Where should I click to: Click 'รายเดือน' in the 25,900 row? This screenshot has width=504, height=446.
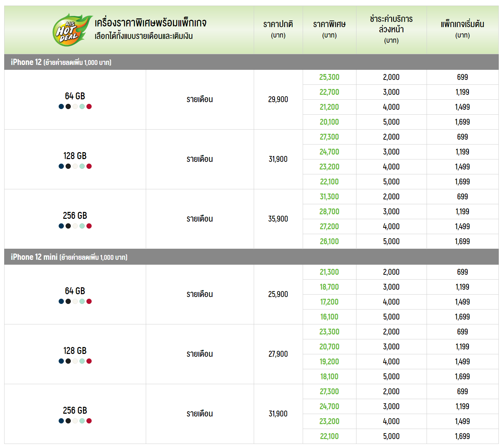pos(200,294)
